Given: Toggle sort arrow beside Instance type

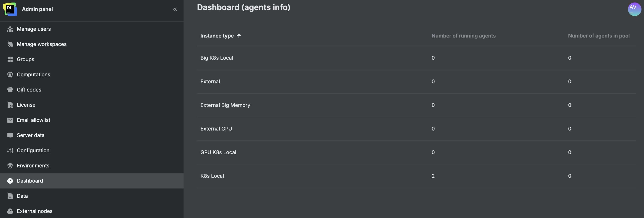Looking at the screenshot, I should click(239, 36).
